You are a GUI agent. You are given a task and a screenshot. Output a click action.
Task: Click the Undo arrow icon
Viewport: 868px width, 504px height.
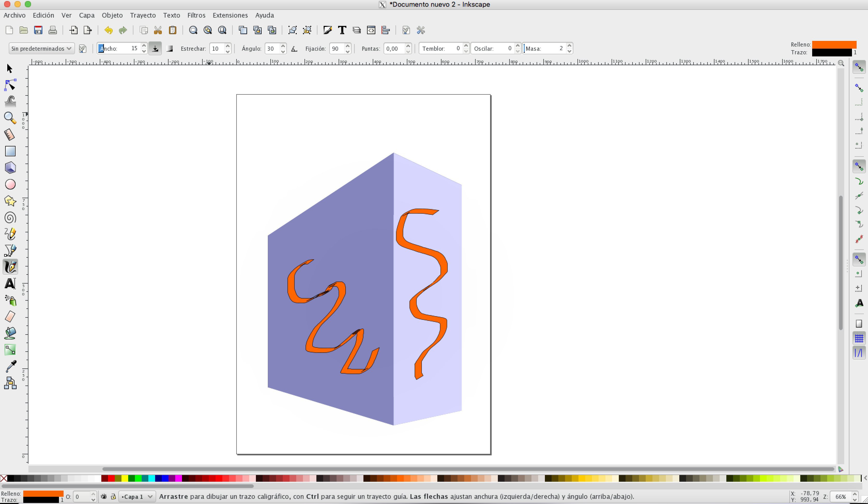(108, 30)
